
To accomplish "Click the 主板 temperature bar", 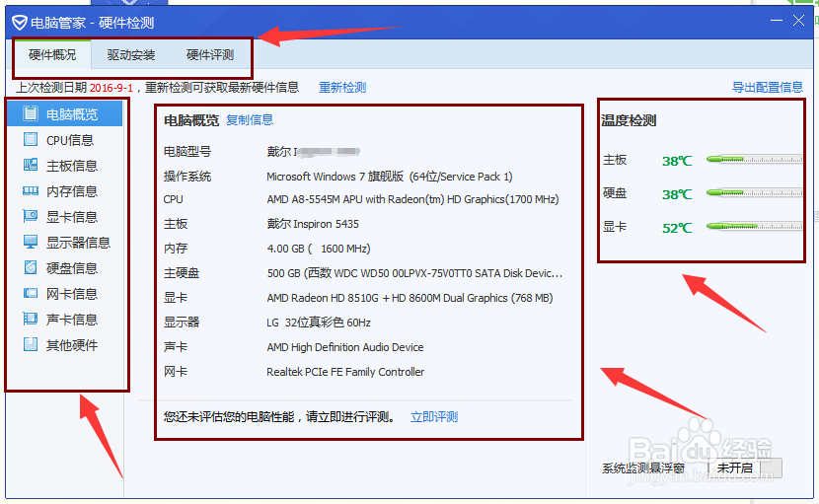I will (754, 160).
